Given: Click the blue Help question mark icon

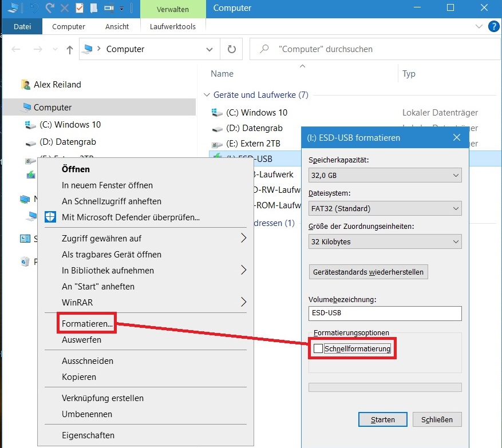Looking at the screenshot, I should [x=493, y=26].
